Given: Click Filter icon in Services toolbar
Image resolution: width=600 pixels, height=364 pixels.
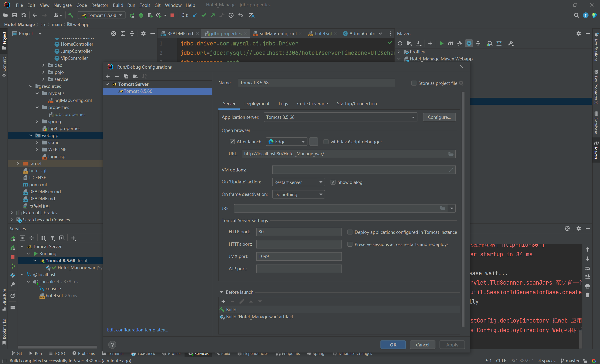Looking at the screenshot, I should (x=52, y=238).
